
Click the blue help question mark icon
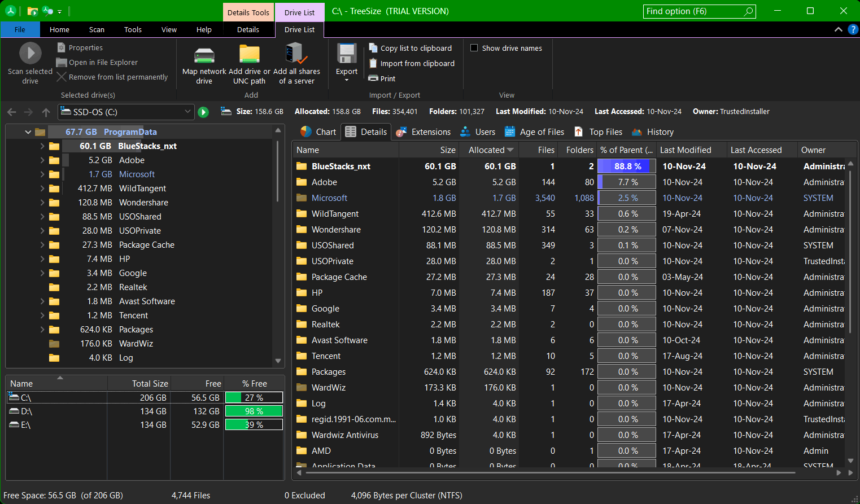pyautogui.click(x=853, y=29)
